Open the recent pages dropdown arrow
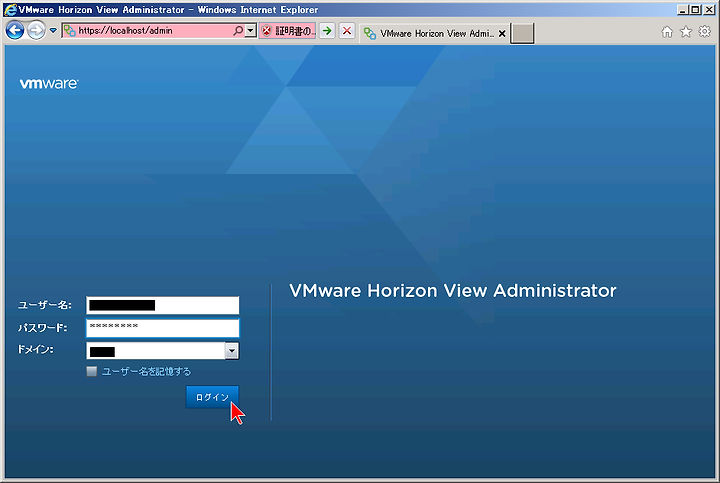This screenshot has height=483, width=720. click(x=53, y=31)
